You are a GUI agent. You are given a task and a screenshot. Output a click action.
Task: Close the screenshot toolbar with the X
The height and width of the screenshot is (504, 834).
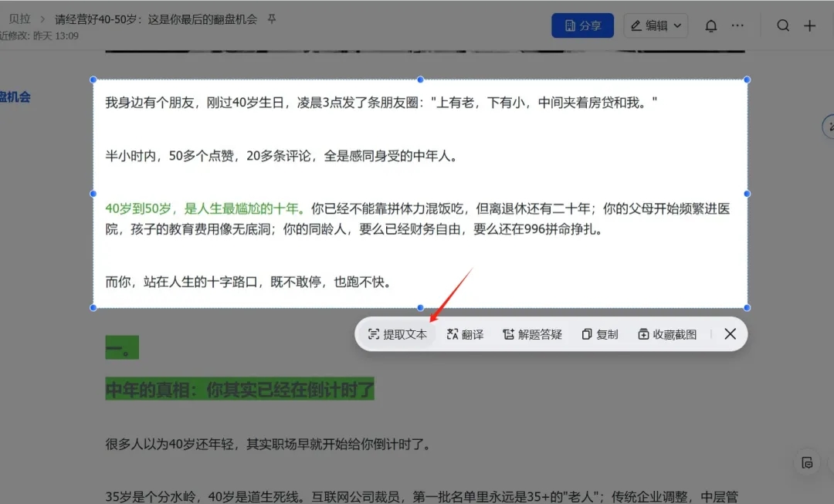click(x=729, y=333)
